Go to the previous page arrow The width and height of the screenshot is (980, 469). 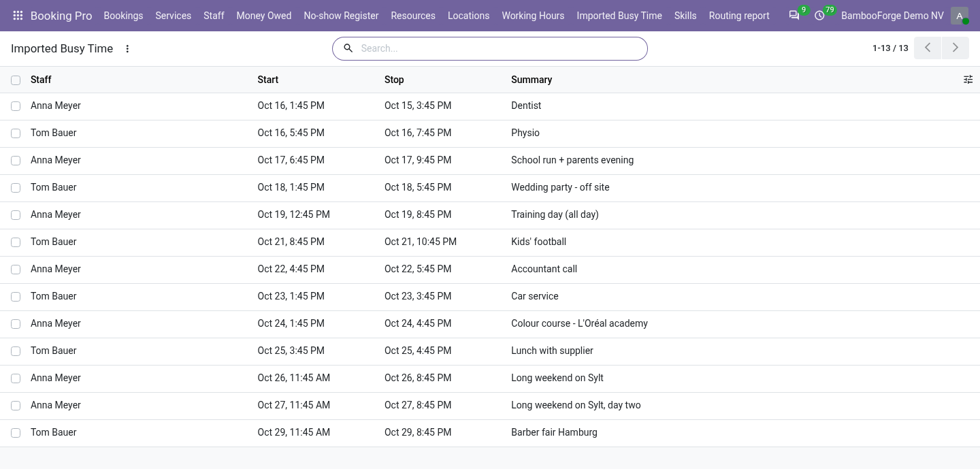point(928,48)
